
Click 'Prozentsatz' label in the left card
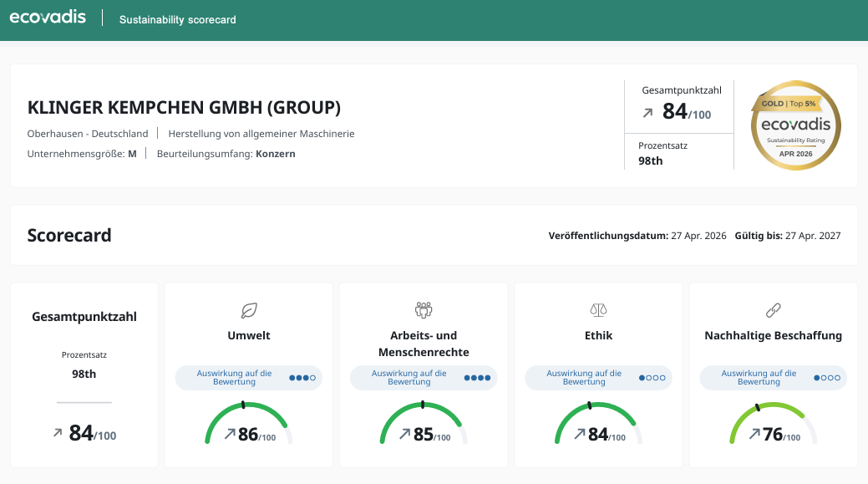(84, 355)
